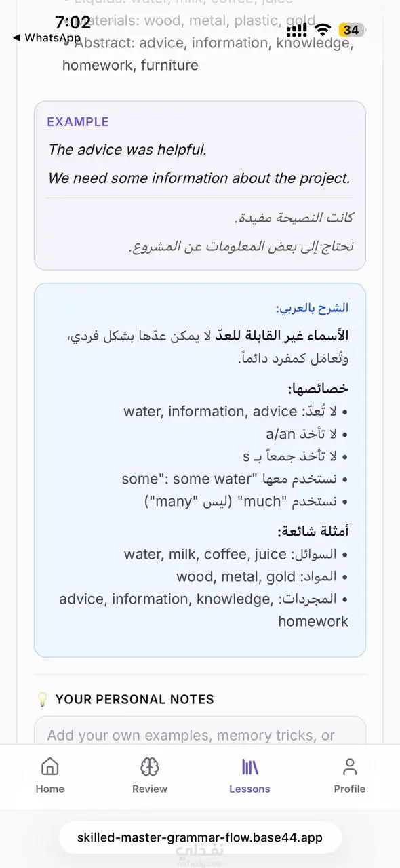Tap the Home house icon
Screen dimensions: 400x868
point(49,766)
